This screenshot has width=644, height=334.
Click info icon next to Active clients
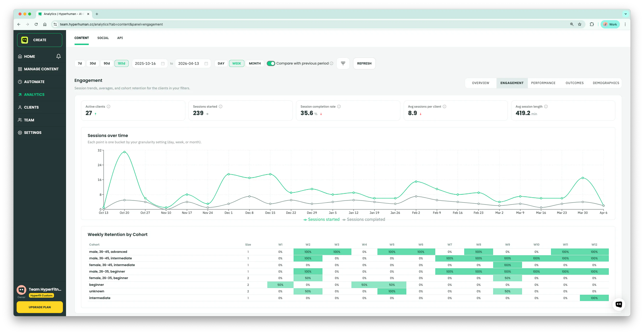[108, 107]
